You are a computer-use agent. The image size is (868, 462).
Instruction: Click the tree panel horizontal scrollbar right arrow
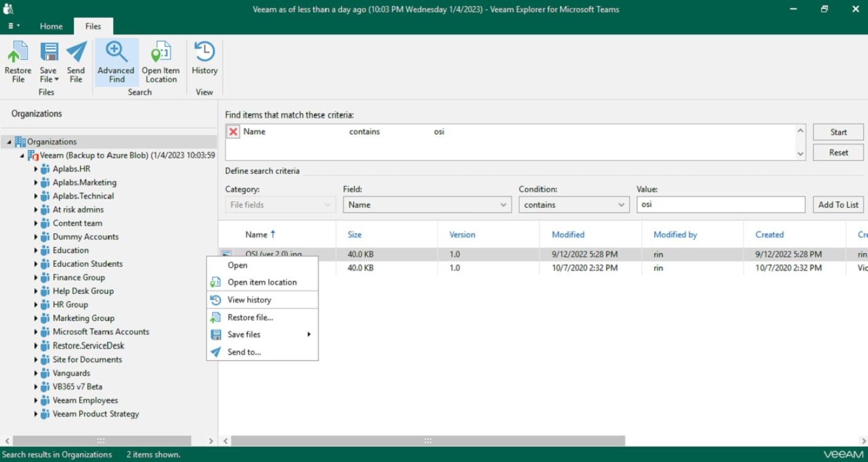click(211, 441)
